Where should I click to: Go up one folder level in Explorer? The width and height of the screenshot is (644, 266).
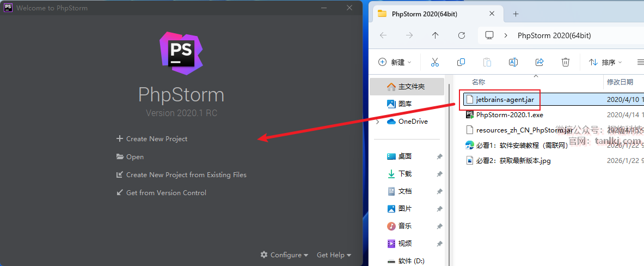tap(436, 35)
